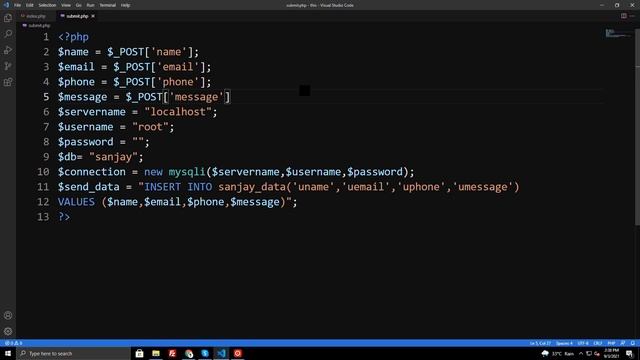Click the <?php opening tag on line 1
Screen dimensions: 640x360
[x=73, y=37]
